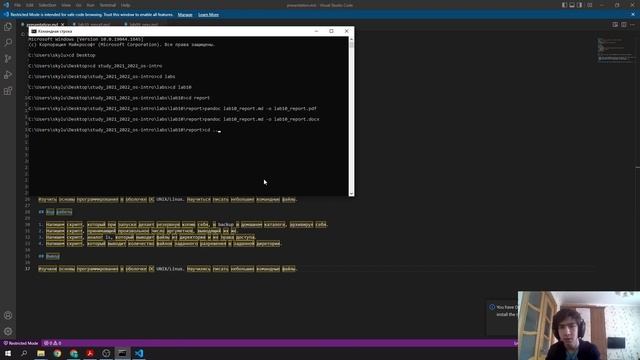This screenshot has width=640, height=360.
Task: Select the Command Prompt taskbar icon
Action: click(x=122, y=353)
